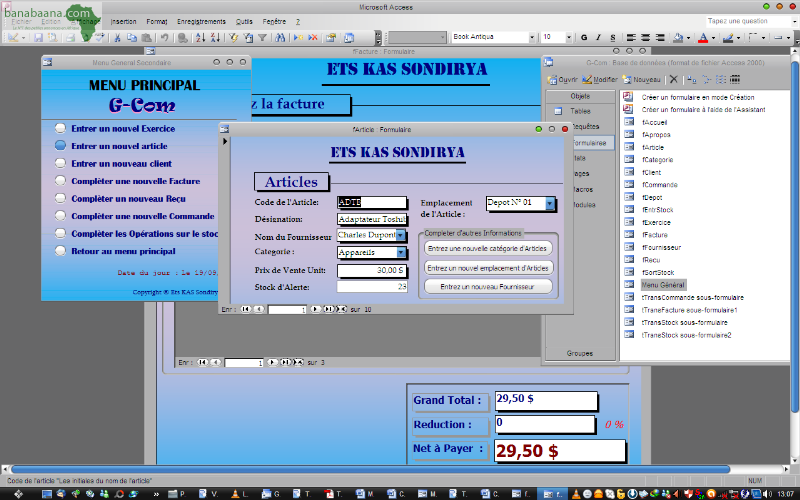Open the Properties toolbar icon

[x=331, y=37]
